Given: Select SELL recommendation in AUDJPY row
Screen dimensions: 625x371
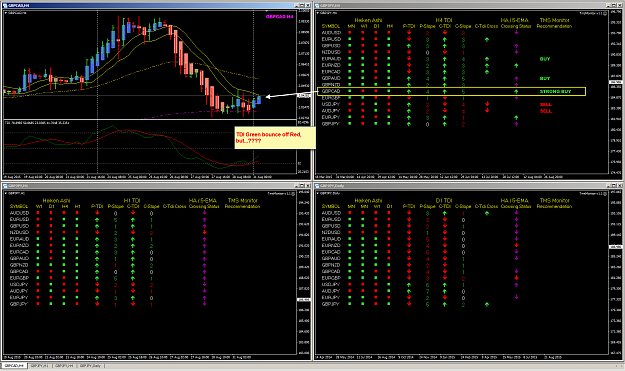Looking at the screenshot, I should pos(546,111).
